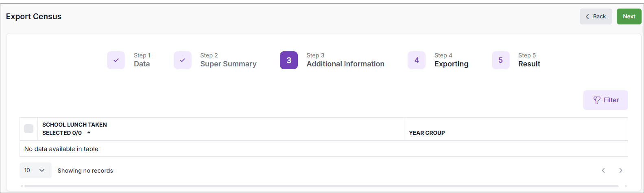Open the Data step label

tap(142, 64)
